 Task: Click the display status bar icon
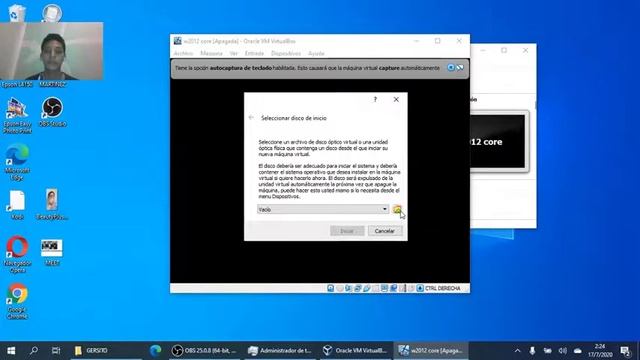coord(384,288)
